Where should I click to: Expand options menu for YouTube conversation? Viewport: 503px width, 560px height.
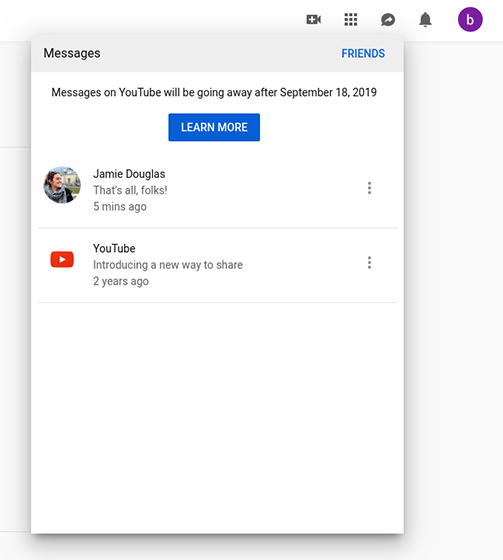pos(369,262)
